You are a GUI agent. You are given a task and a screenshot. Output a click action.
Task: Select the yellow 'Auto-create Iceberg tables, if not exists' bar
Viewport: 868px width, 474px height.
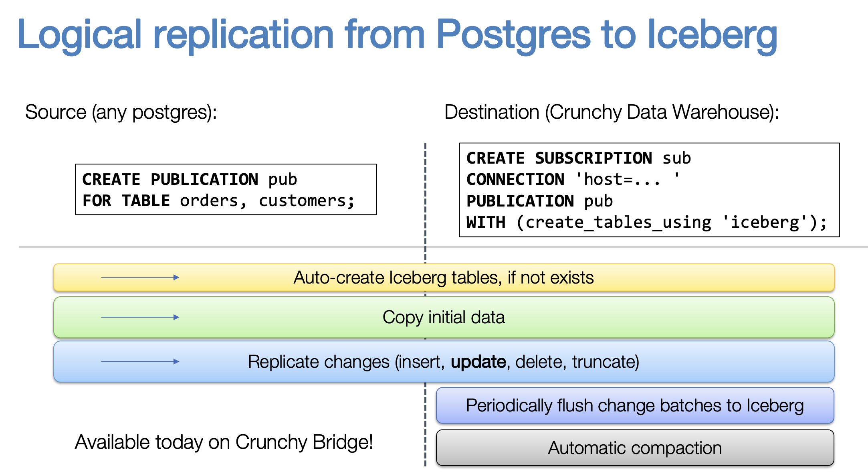point(444,278)
